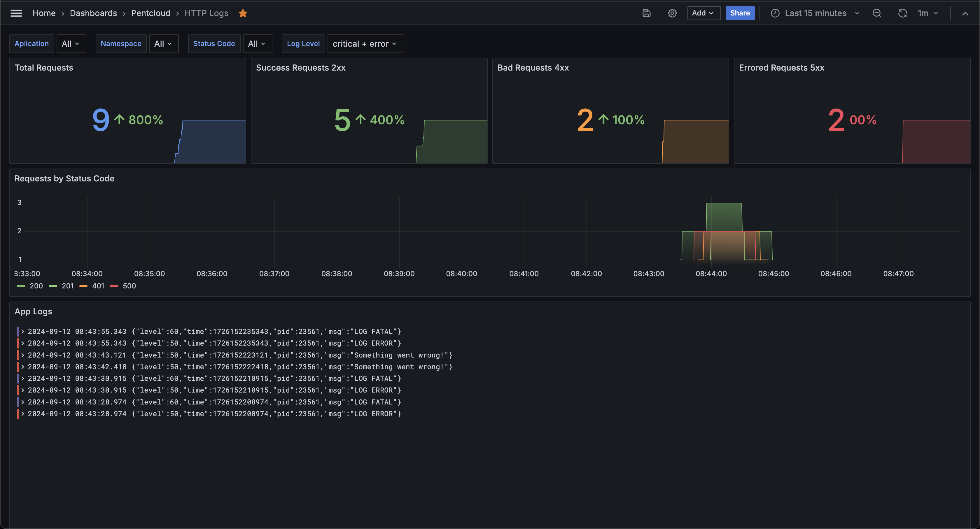The width and height of the screenshot is (980, 529).
Task: Click the 201 legend color swatch
Action: tap(53, 286)
